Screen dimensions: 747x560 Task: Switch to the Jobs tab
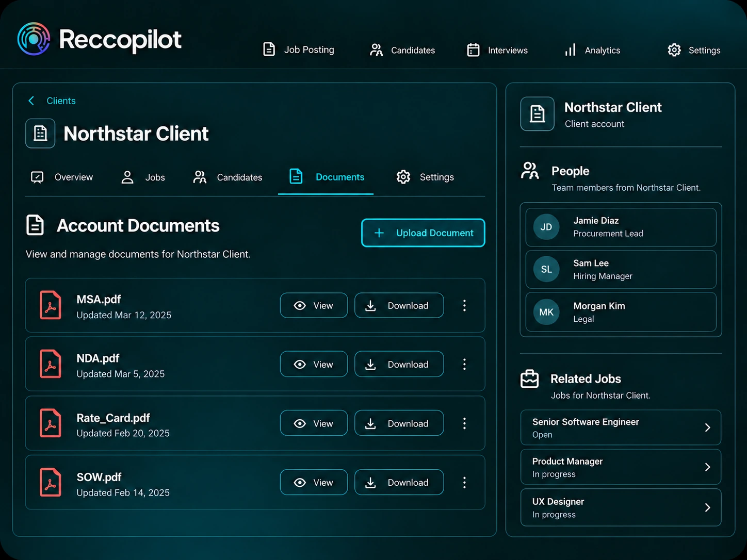tap(143, 177)
